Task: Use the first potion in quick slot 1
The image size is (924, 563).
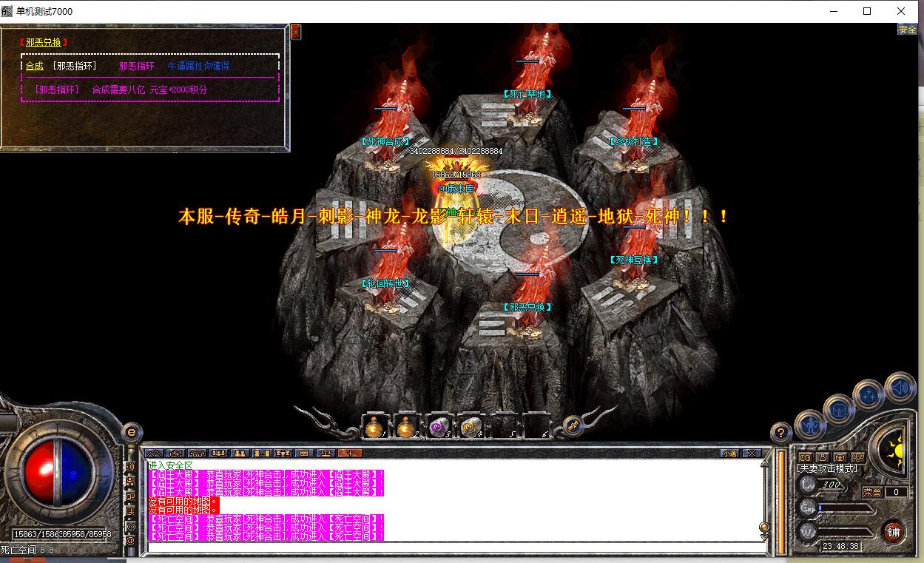Action: click(374, 427)
